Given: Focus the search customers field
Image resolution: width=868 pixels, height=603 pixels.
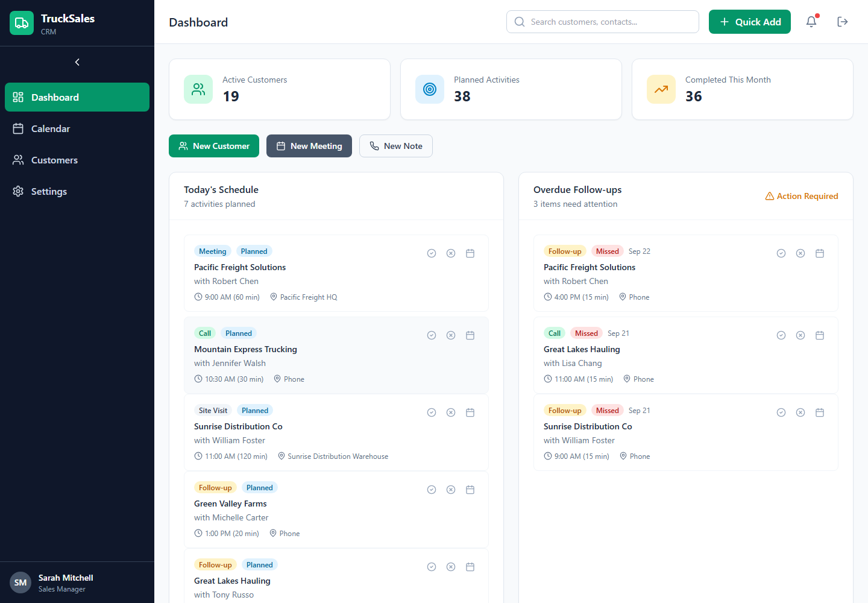Looking at the screenshot, I should pos(603,22).
